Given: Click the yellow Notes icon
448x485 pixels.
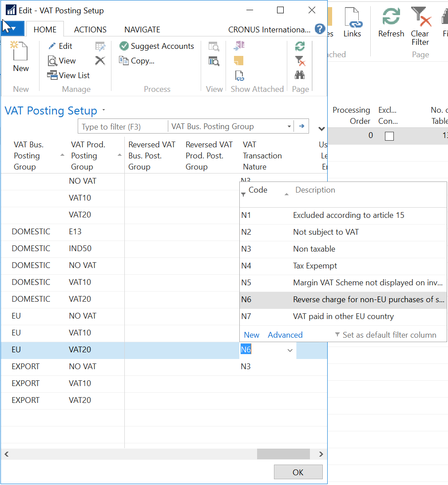Looking at the screenshot, I should [x=239, y=61].
